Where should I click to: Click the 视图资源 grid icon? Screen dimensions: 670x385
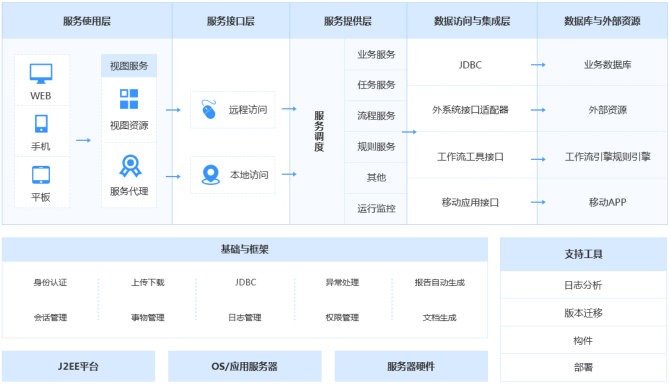click(129, 99)
